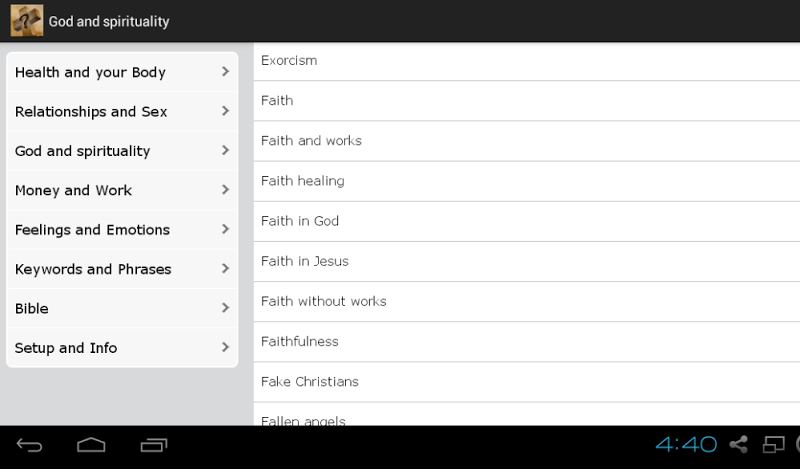Open the Fake Christians topic
Screen dimensions: 800x469
click(527, 382)
